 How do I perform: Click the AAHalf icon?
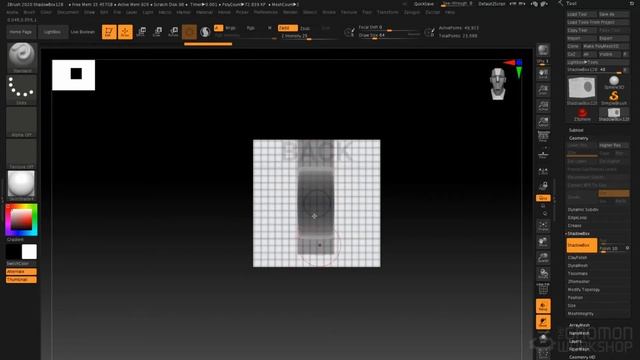click(543, 121)
